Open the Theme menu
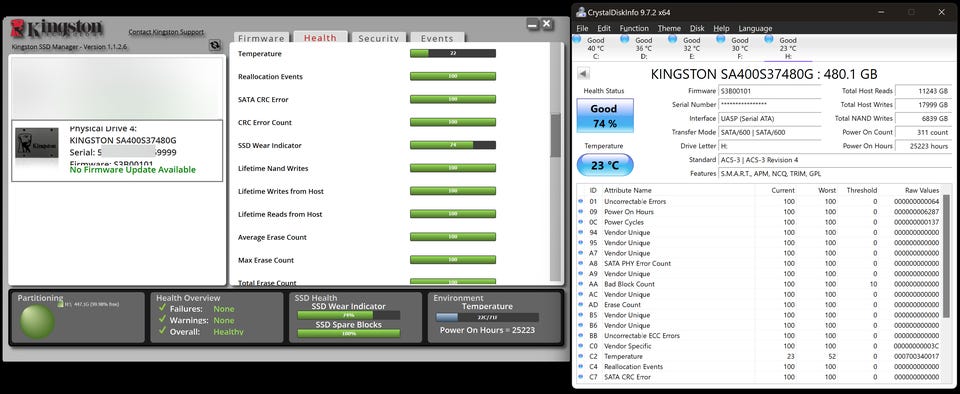 click(669, 28)
